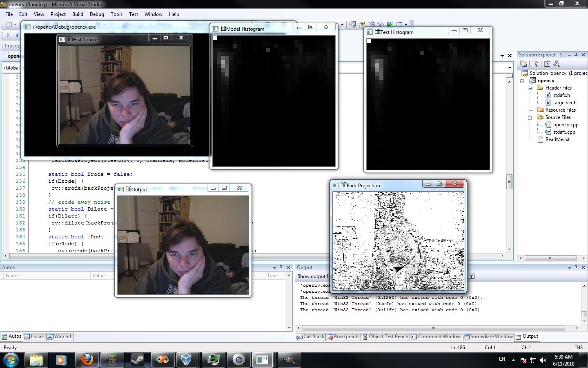The width and height of the screenshot is (588, 368).
Task: Switch to the Command Window tab
Action: tap(436, 337)
